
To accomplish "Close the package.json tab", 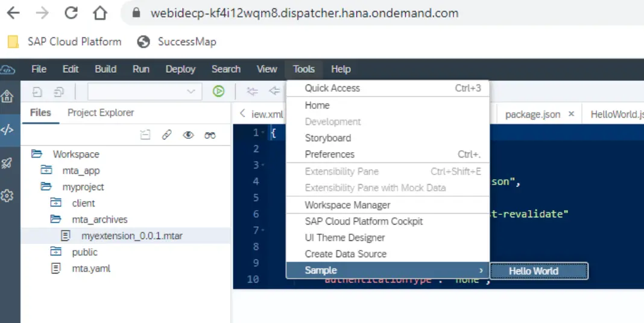I will (571, 114).
